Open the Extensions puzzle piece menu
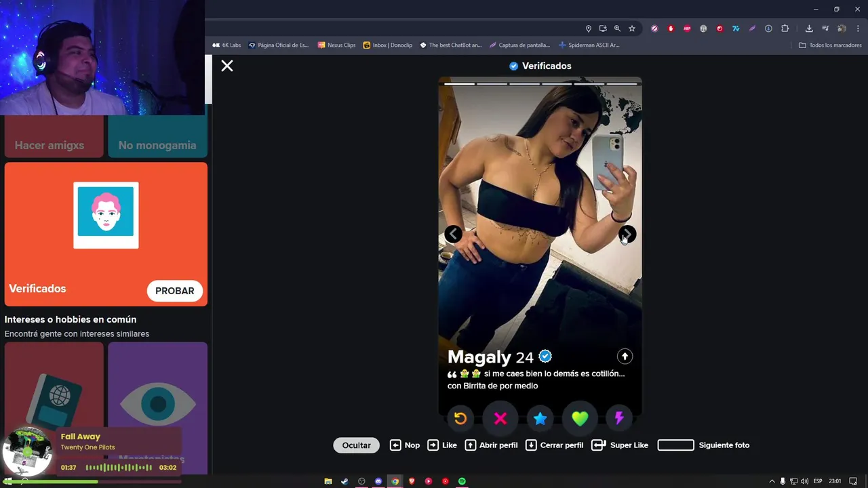This screenshot has height=488, width=868. tap(785, 28)
